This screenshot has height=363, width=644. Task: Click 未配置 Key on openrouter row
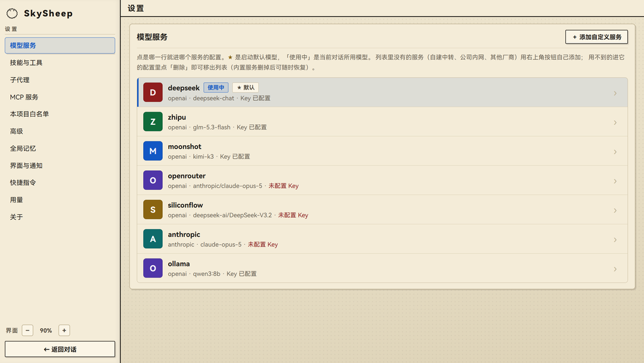(x=283, y=186)
